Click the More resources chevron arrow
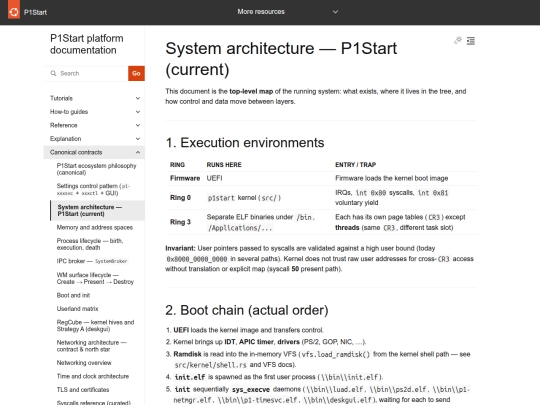The height and width of the screenshot is (405, 540). 335,12
